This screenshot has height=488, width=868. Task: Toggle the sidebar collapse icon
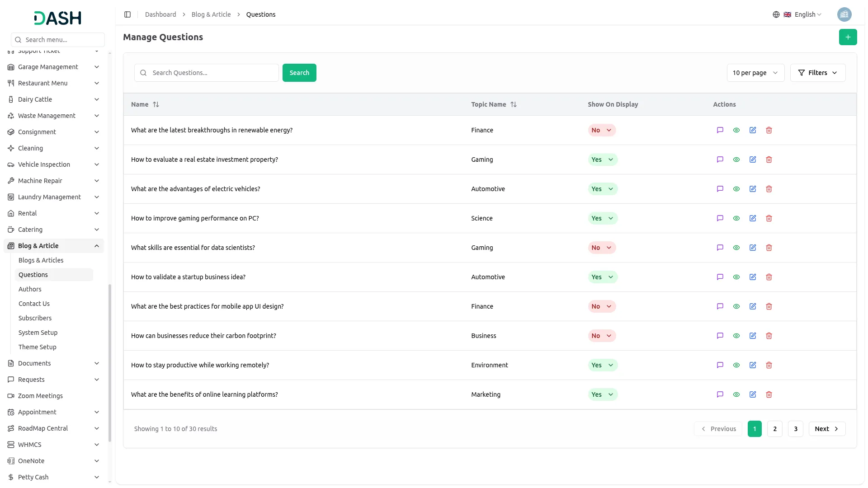127,14
